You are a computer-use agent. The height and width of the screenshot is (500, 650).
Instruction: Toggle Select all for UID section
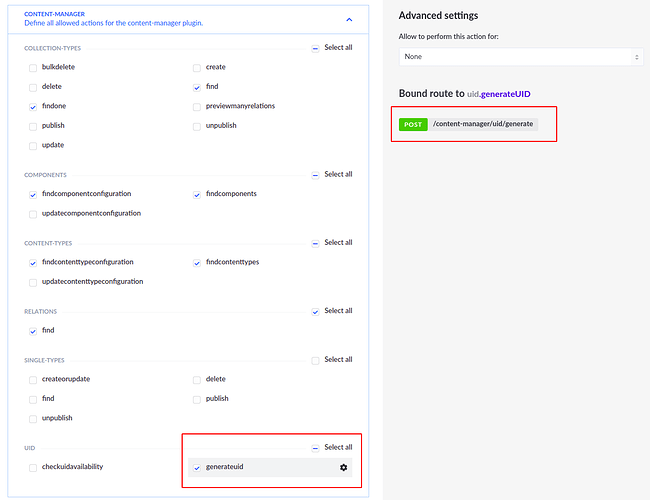click(316, 447)
